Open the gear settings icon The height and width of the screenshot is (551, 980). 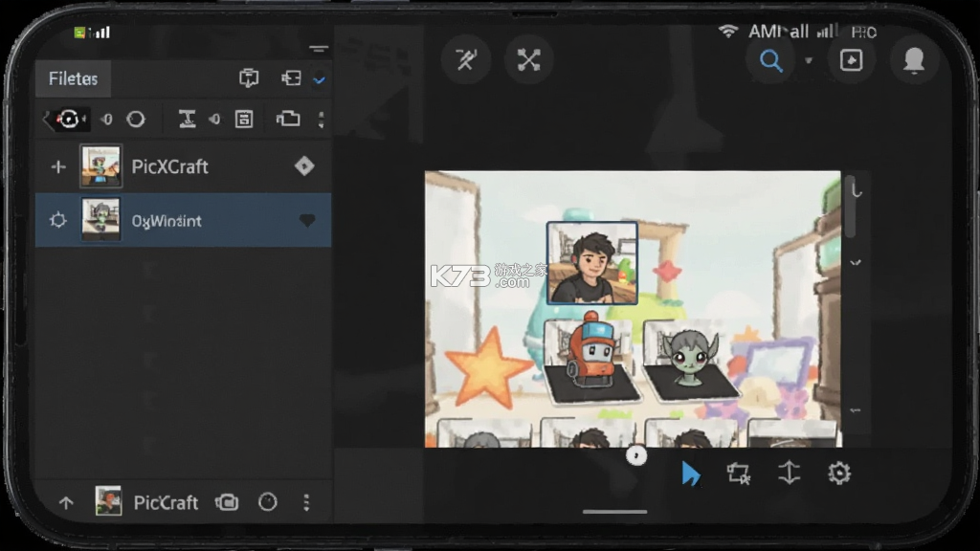pos(838,474)
